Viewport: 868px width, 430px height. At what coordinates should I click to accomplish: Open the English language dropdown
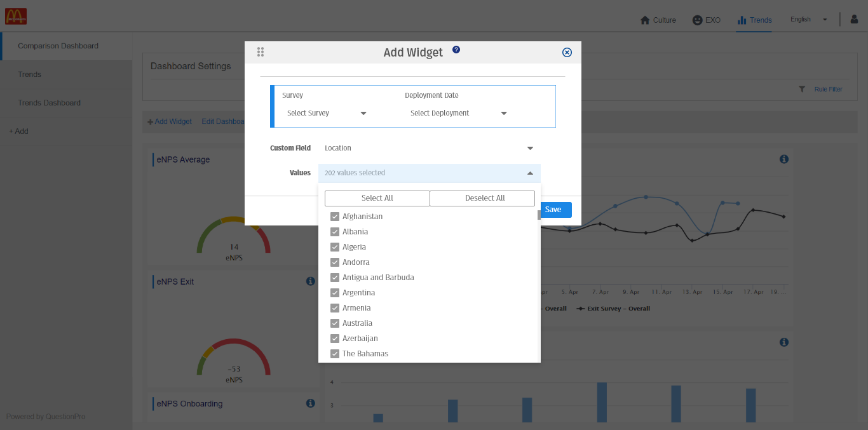point(808,20)
